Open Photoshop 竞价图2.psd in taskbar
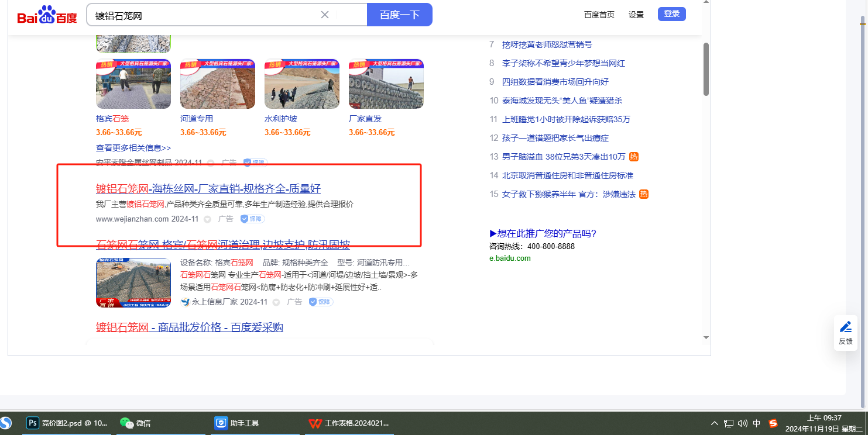868x435 pixels. coord(67,423)
